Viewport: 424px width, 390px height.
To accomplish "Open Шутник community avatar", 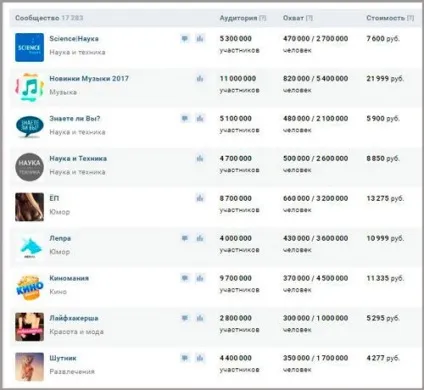I will click(29, 367).
